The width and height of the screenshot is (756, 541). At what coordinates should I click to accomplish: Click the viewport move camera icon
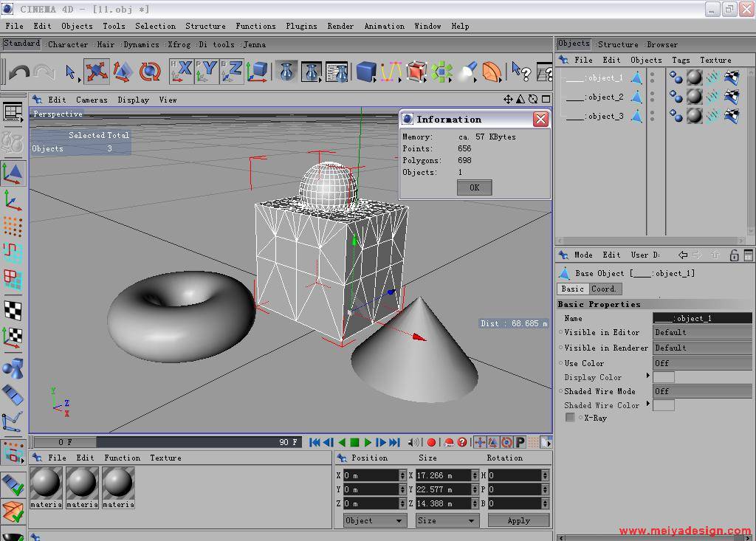(508, 100)
